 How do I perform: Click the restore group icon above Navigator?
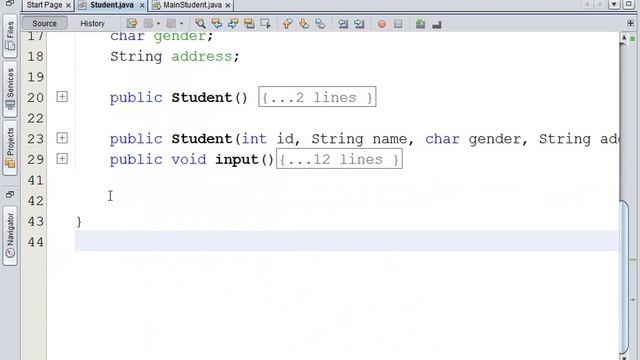(10, 194)
